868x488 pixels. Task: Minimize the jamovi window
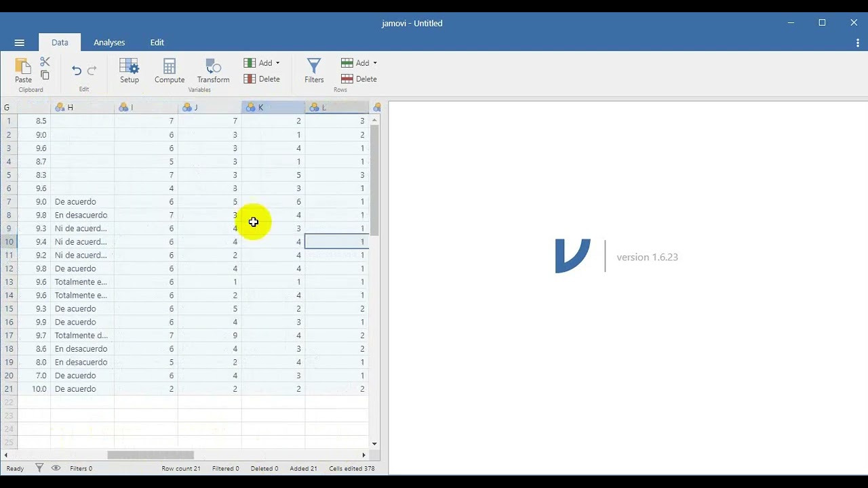pyautogui.click(x=791, y=22)
